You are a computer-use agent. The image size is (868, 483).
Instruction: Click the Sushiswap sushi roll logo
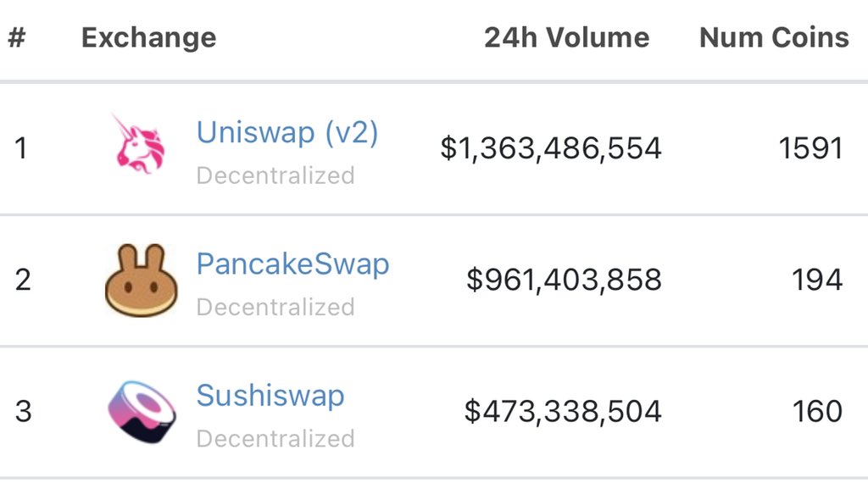pos(142,411)
